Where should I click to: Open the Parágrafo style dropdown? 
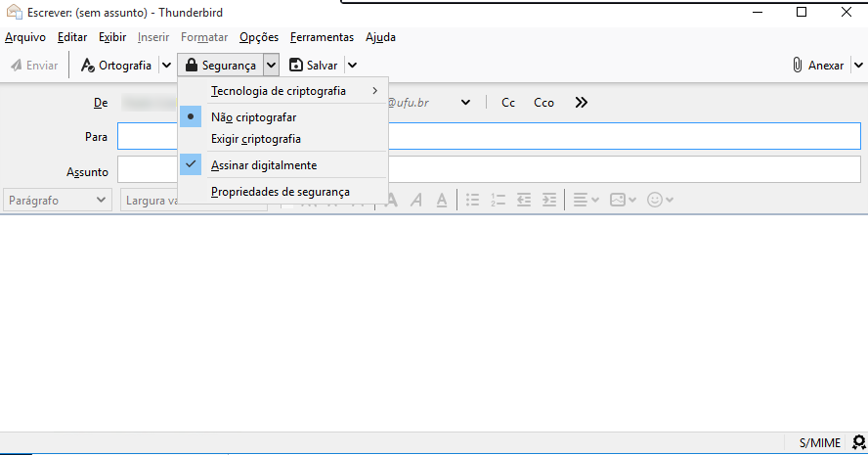[x=58, y=200]
